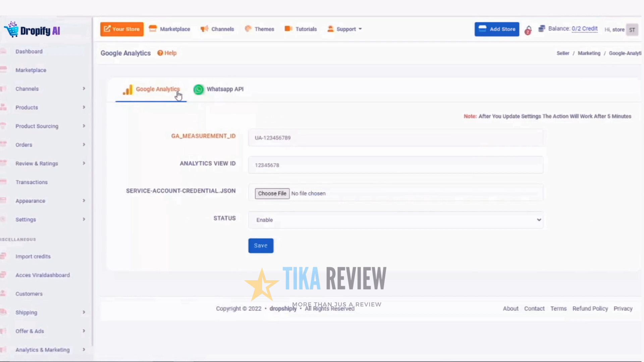Open the Balance coins icon
Screen dimensions: 644x362
pos(542,29)
